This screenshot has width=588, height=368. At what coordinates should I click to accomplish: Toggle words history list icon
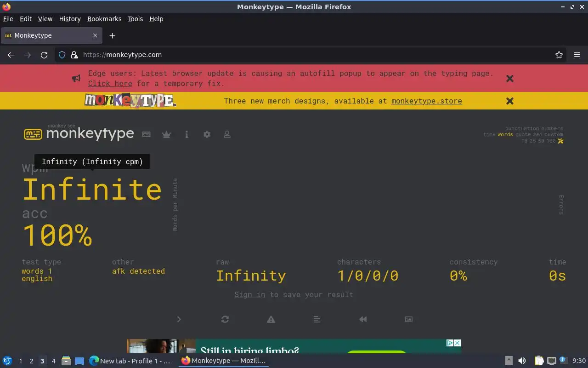point(317,319)
